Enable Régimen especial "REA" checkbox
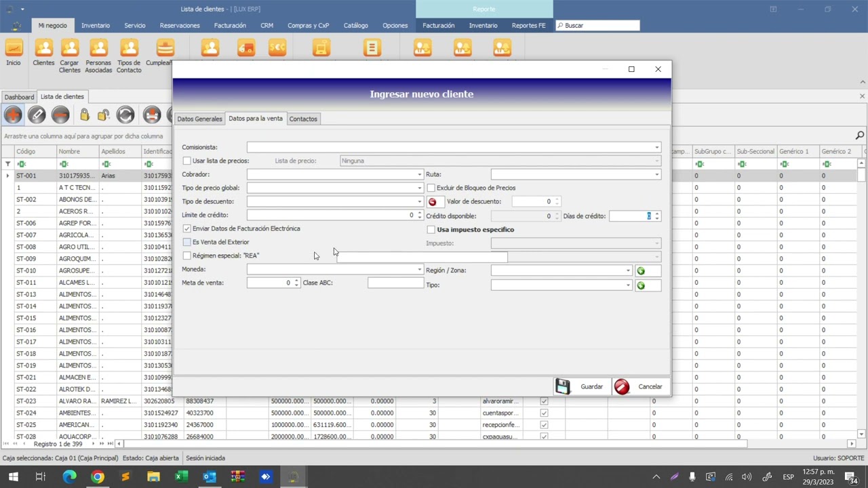Viewport: 868px width, 488px height. point(186,256)
